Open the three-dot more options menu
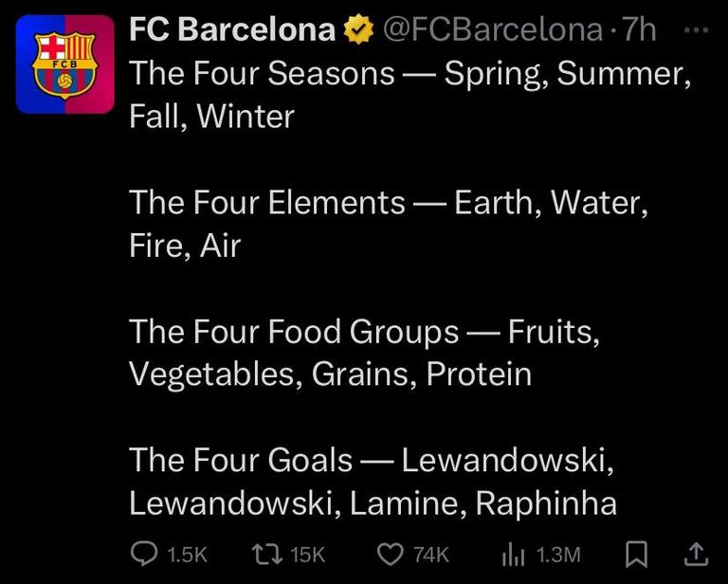Viewport: 728px width, 584px height. coord(695,29)
